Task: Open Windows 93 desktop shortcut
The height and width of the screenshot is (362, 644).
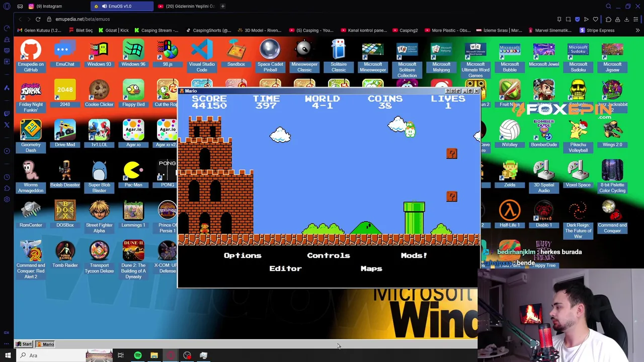Action: click(99, 53)
